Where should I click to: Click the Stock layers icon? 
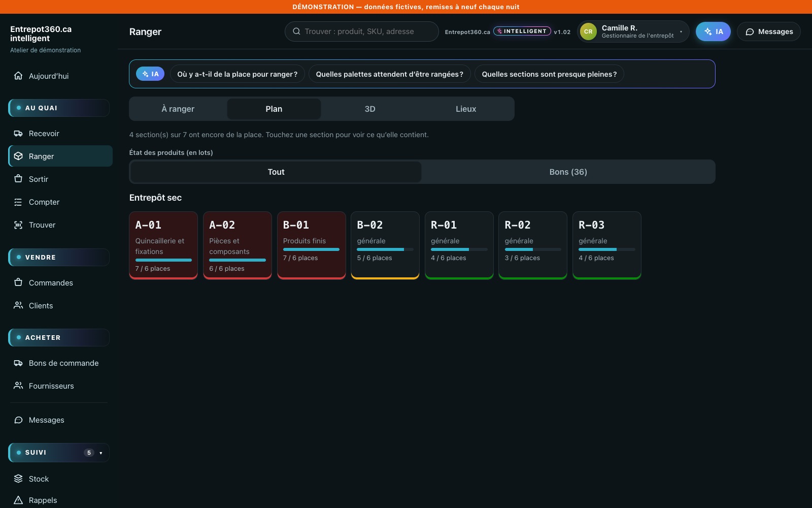[x=18, y=479]
